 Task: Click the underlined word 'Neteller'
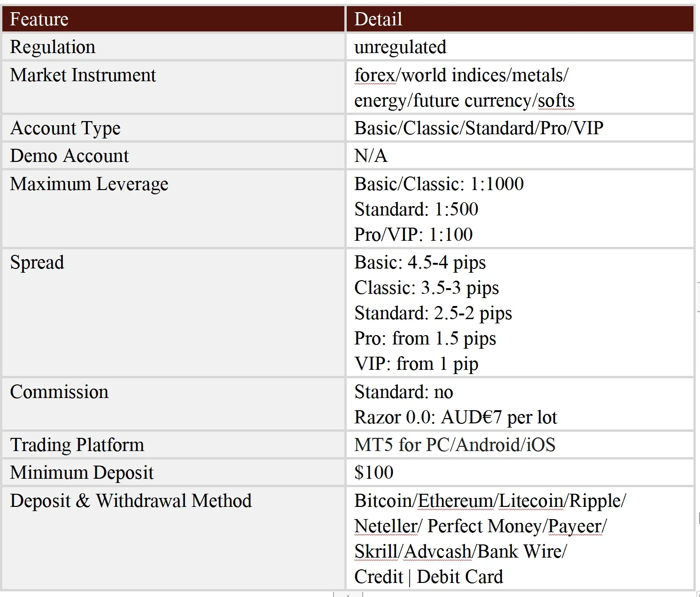click(x=386, y=526)
